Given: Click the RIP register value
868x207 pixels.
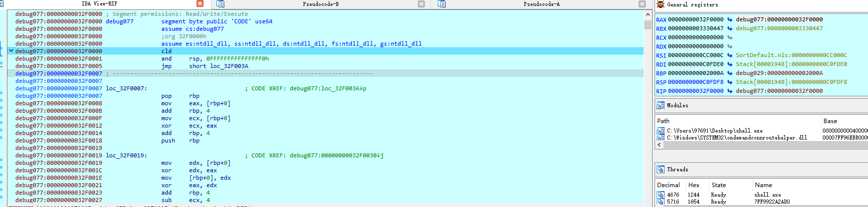Looking at the screenshot, I should coord(696,91).
